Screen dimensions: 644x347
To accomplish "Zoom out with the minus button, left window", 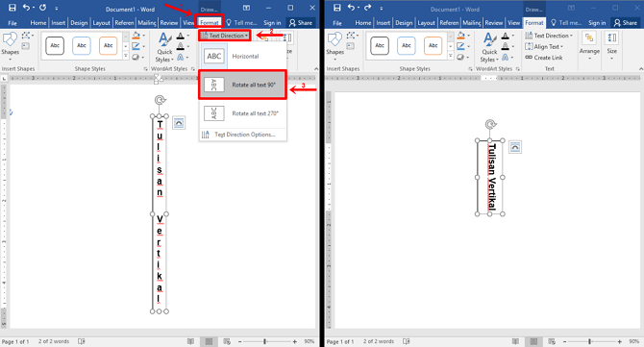I will pos(240,341).
